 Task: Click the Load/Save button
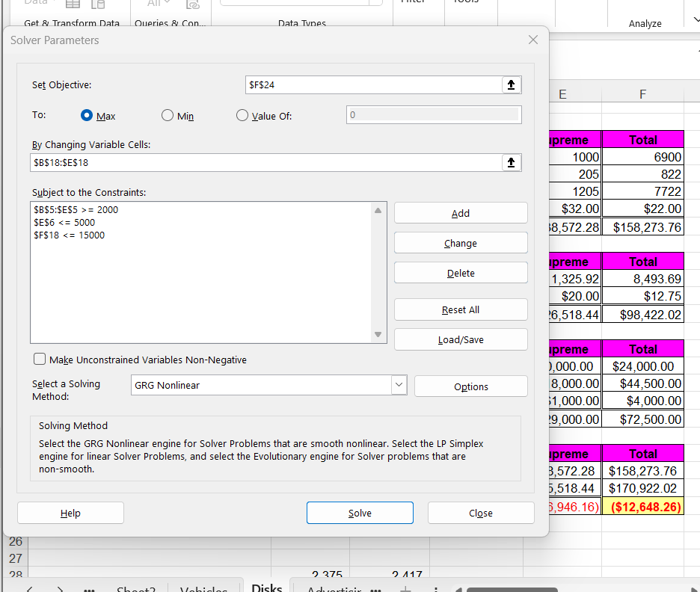(461, 339)
